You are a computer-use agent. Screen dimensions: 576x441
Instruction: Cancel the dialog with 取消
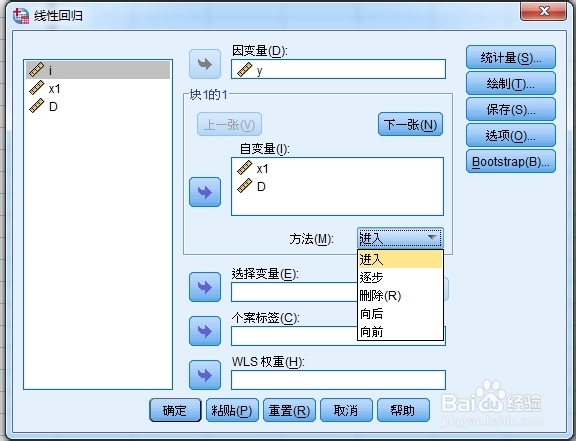pyautogui.click(x=346, y=410)
